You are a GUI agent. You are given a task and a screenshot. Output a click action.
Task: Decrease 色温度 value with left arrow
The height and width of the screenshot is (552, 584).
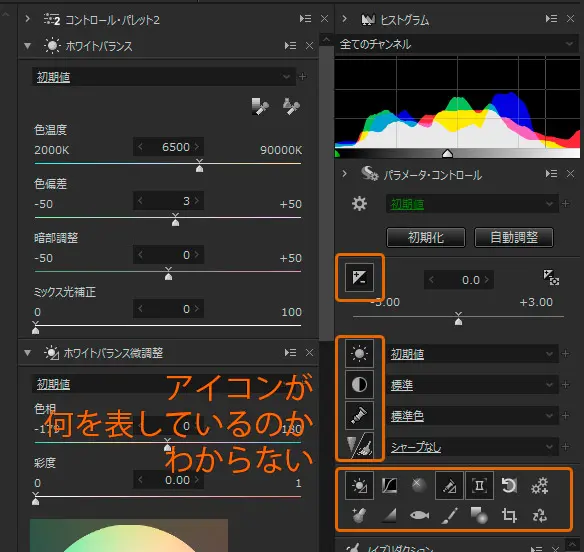[140, 147]
